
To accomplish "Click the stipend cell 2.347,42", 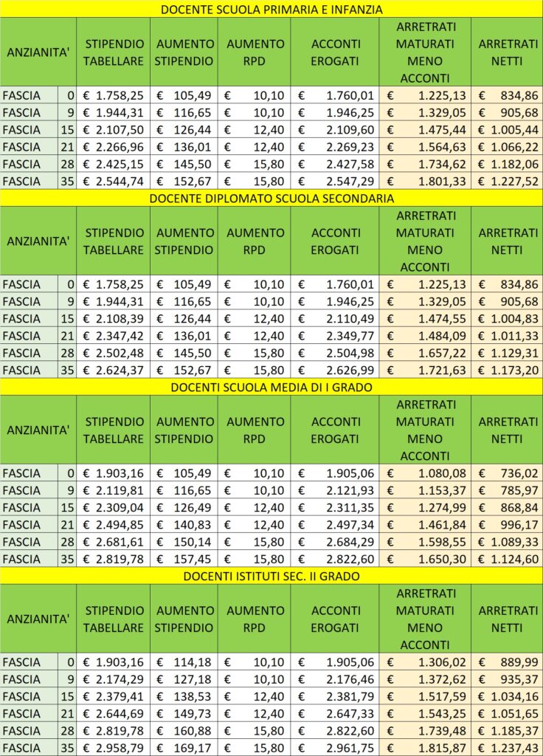I will (113, 336).
